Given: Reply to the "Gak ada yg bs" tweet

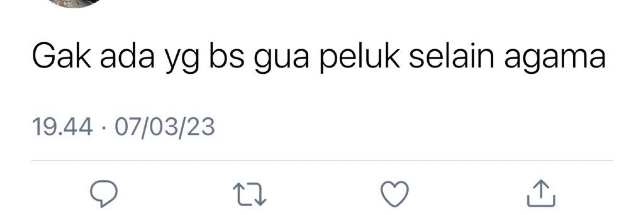Looking at the screenshot, I should (x=104, y=193).
